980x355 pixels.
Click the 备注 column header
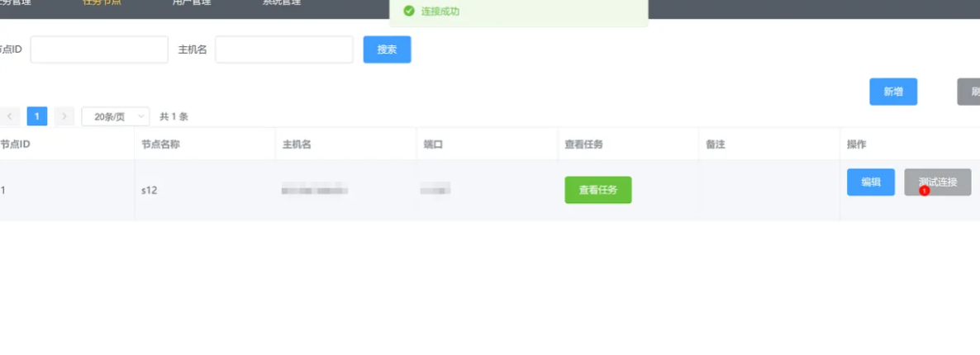[715, 144]
